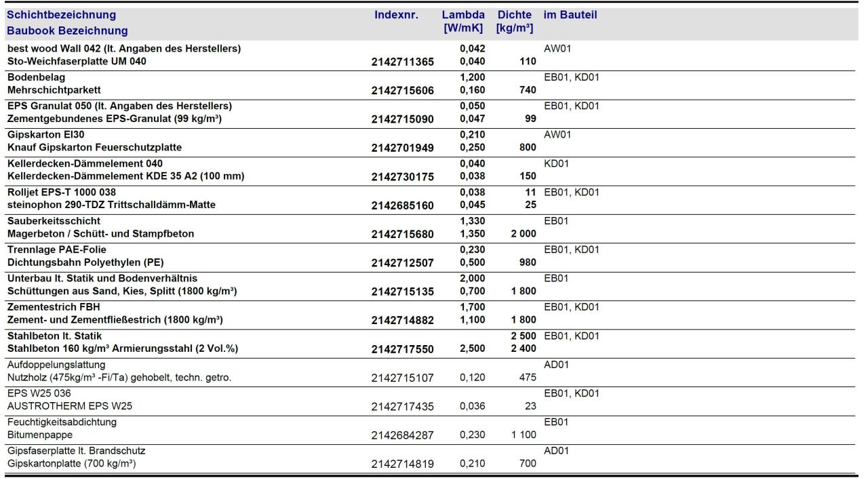
Task: Click index number 2142715606
Action: coord(402,91)
